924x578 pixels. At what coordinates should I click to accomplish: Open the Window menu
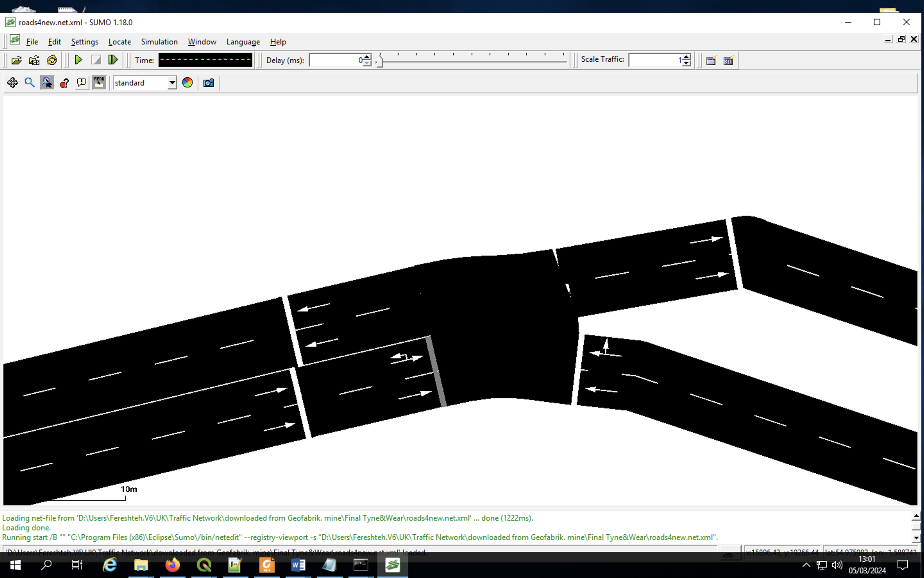pyautogui.click(x=202, y=42)
